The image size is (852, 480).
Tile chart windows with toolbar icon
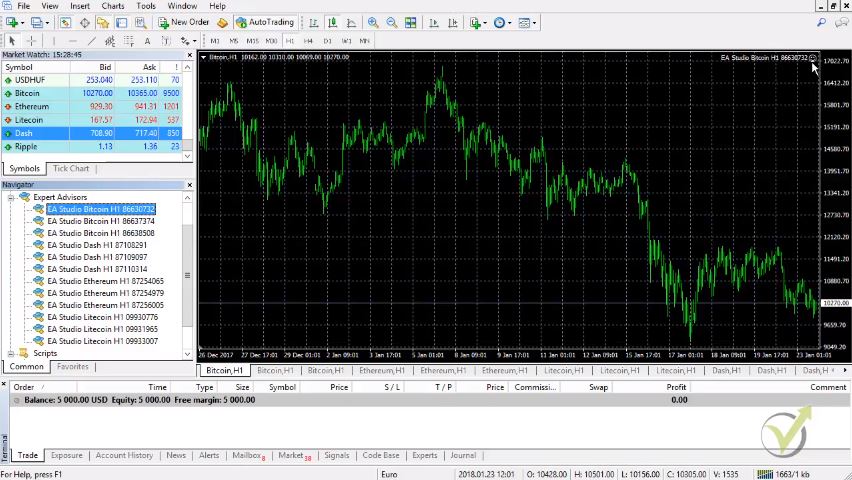(x=411, y=23)
